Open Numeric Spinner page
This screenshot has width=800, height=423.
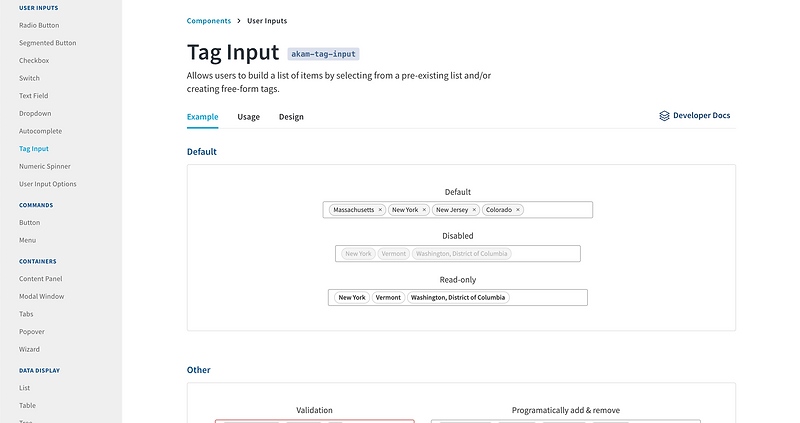(45, 166)
